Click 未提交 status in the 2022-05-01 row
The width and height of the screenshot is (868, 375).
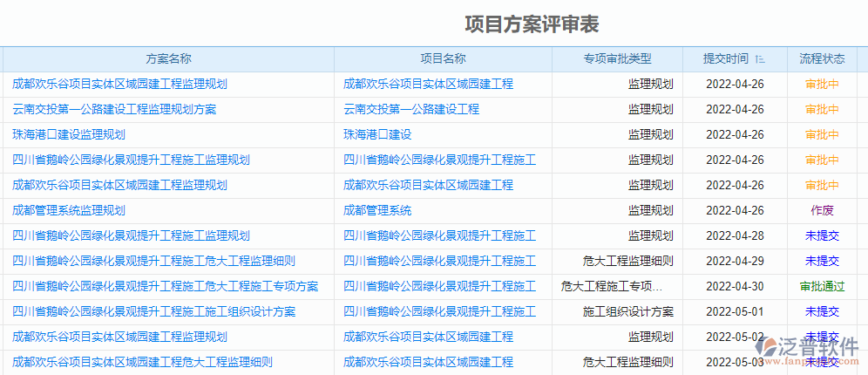822,312
